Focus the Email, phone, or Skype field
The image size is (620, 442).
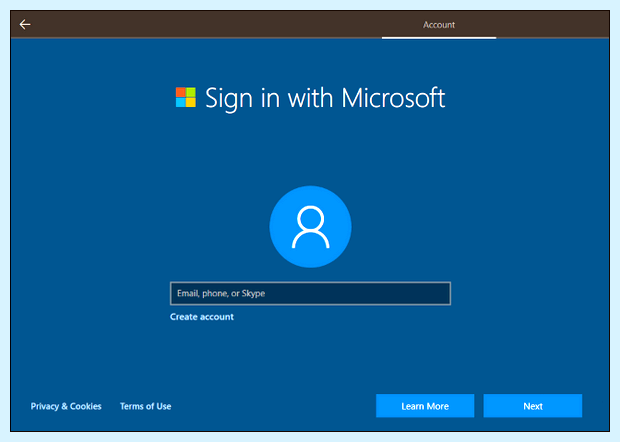tap(310, 293)
